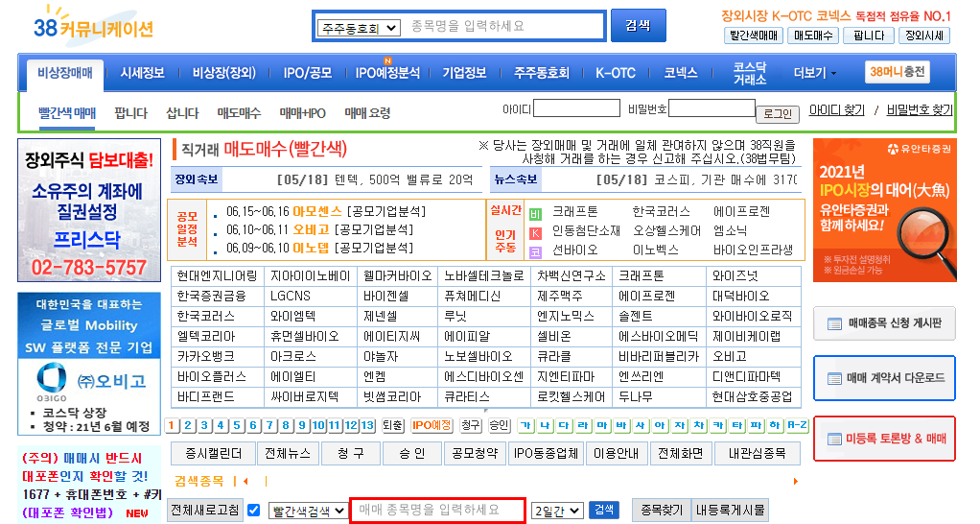980x524 pixels.
Task: Click 현대엔지니어링 in the stock table
Action: pyautogui.click(x=217, y=276)
